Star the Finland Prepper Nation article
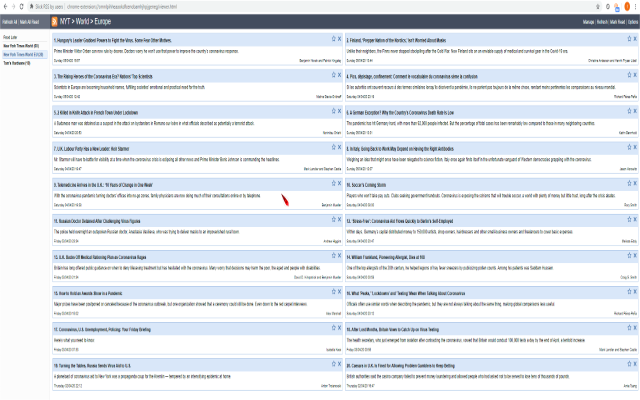 (629, 39)
